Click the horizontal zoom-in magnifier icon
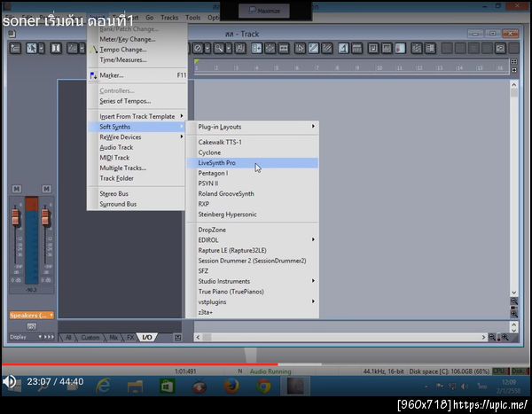This screenshot has height=414, width=532. 505,337
